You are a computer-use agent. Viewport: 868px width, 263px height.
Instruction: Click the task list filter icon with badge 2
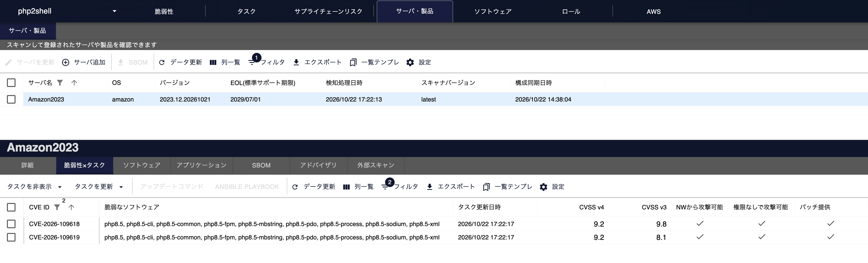coord(385,187)
